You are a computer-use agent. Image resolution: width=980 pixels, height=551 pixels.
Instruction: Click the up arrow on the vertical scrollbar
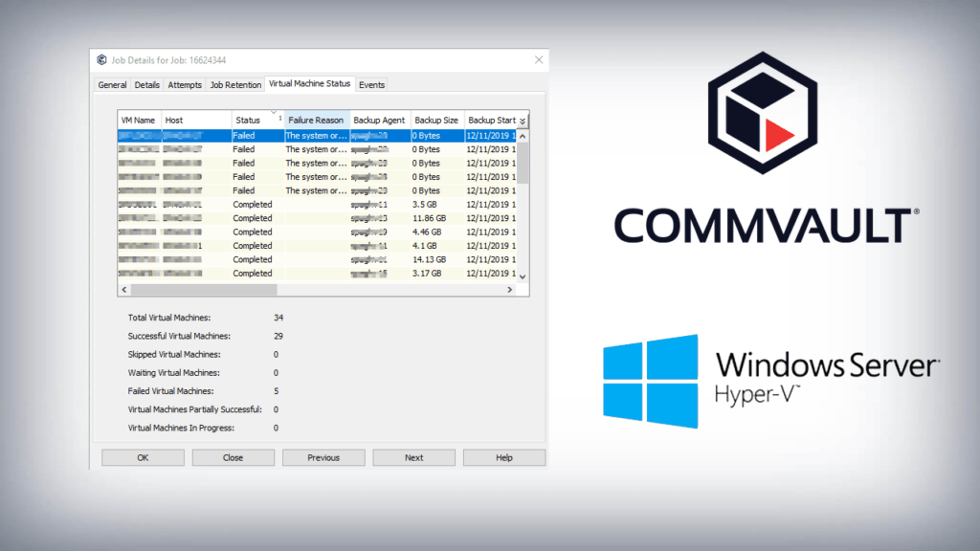[523, 135]
